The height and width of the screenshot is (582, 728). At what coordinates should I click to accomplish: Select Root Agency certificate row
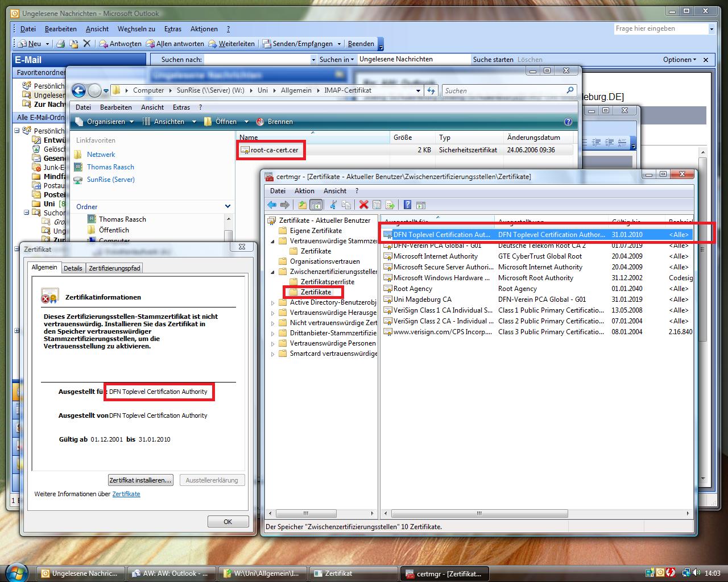pos(537,289)
